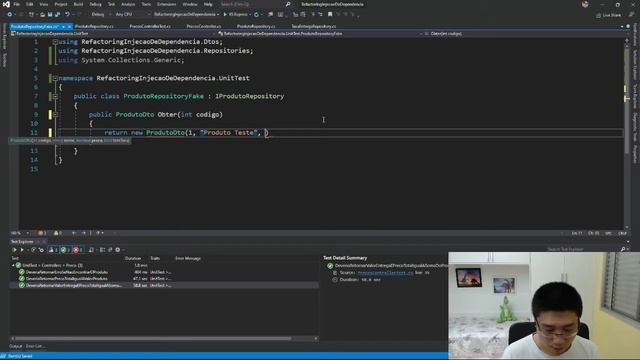This screenshot has width=640, height=360.
Task: Open the Test Explorer playlist icon
Action: point(91,250)
